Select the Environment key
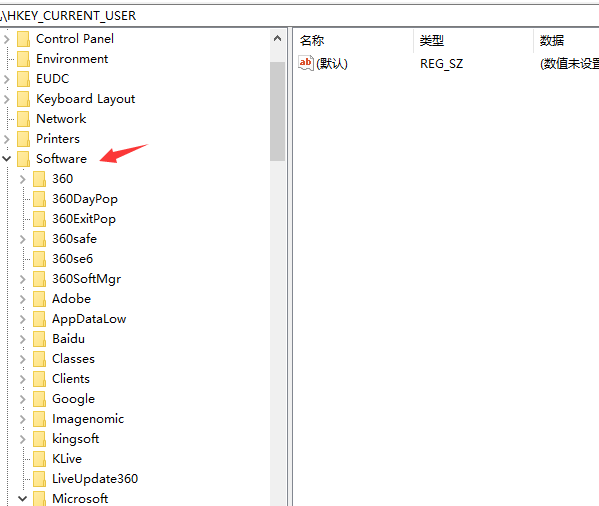The image size is (599, 506). tap(72, 59)
